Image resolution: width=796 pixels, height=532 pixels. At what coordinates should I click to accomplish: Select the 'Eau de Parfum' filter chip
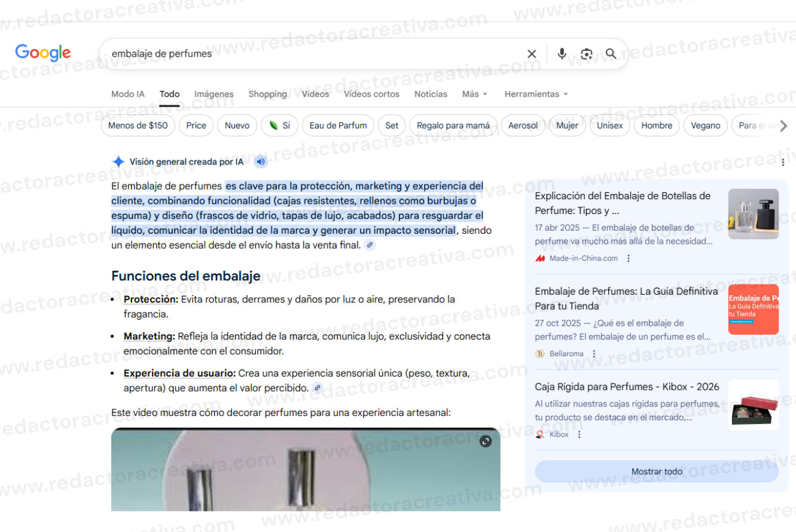(338, 126)
